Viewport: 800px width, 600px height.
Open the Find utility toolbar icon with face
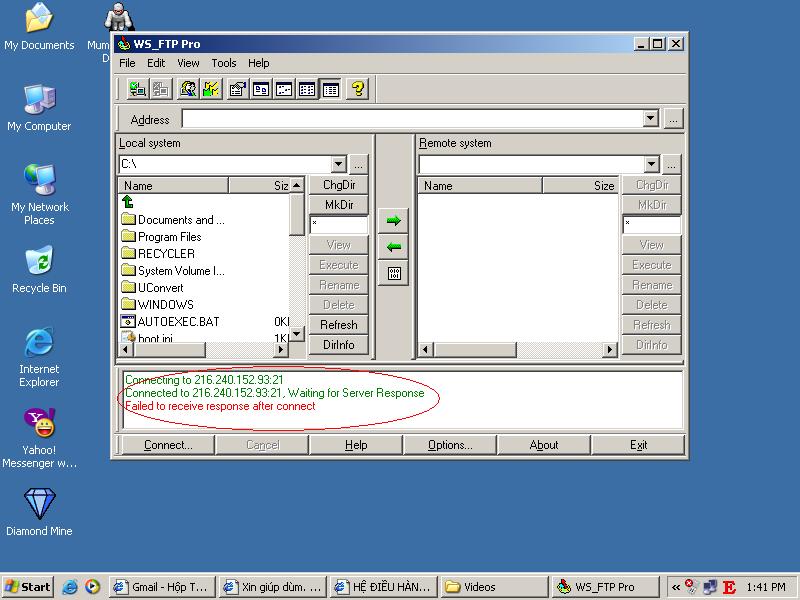(188, 89)
